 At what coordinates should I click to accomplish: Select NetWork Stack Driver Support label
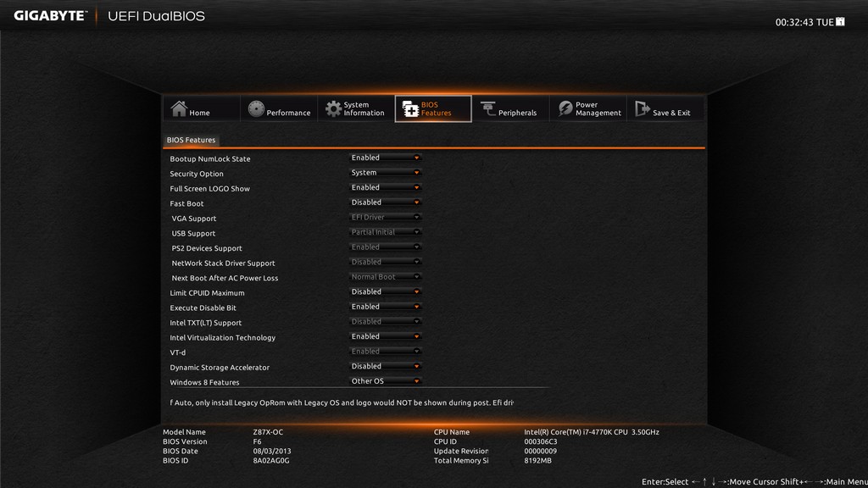coord(223,263)
